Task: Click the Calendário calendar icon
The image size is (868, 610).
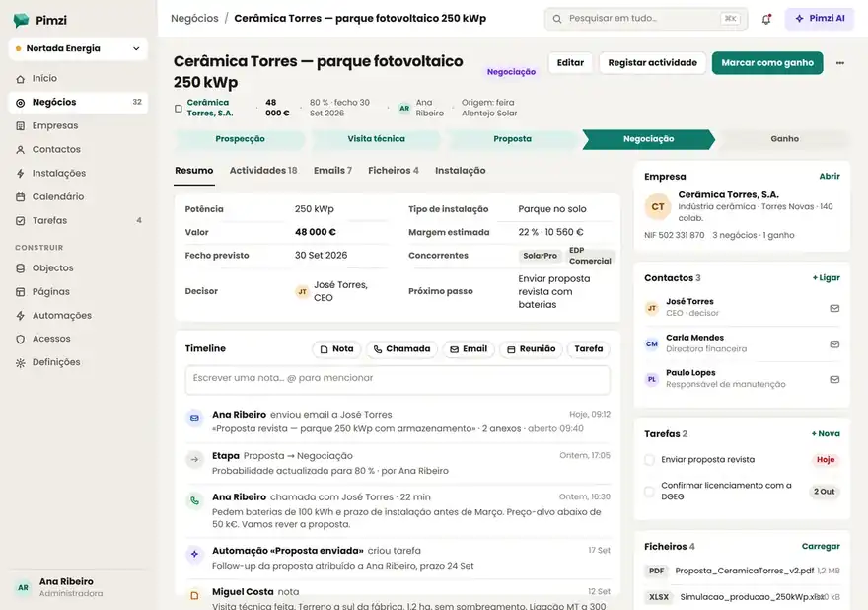Action: pyautogui.click(x=21, y=196)
